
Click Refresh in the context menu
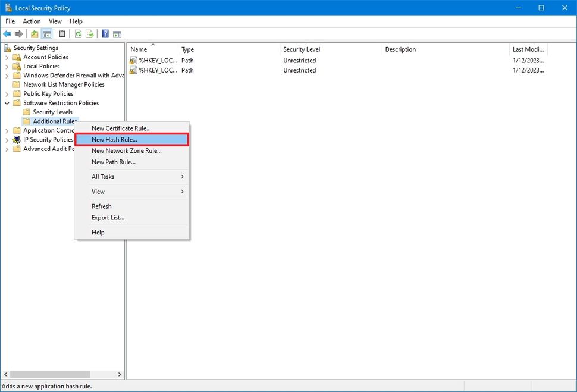click(101, 206)
